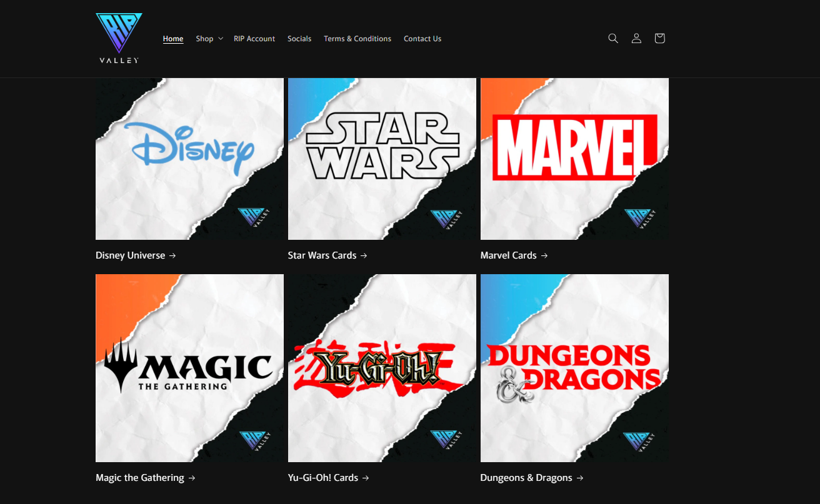Navigate to Contact Us
Screen dimensions: 820x504
[422, 39]
